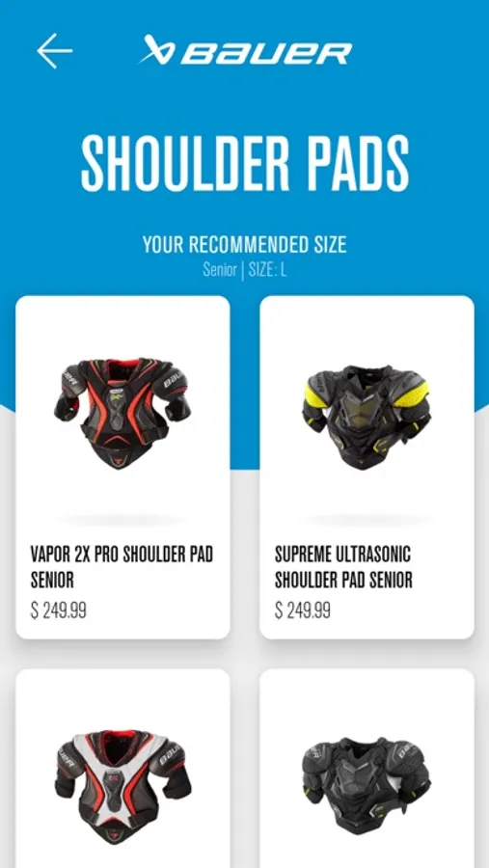This screenshot has width=489, height=868.
Task: Open the Supreme Ultrasonic shoulder pad image
Action: pos(367,417)
